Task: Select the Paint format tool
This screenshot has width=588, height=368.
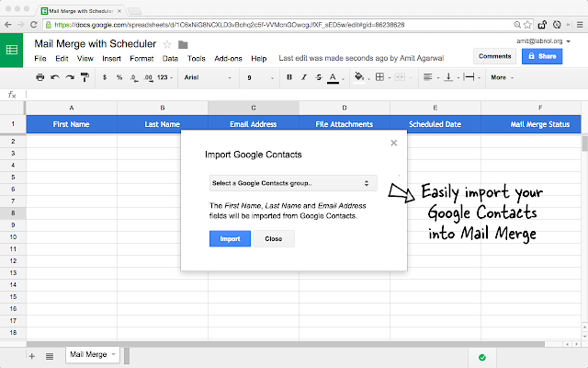Action: 85,77
